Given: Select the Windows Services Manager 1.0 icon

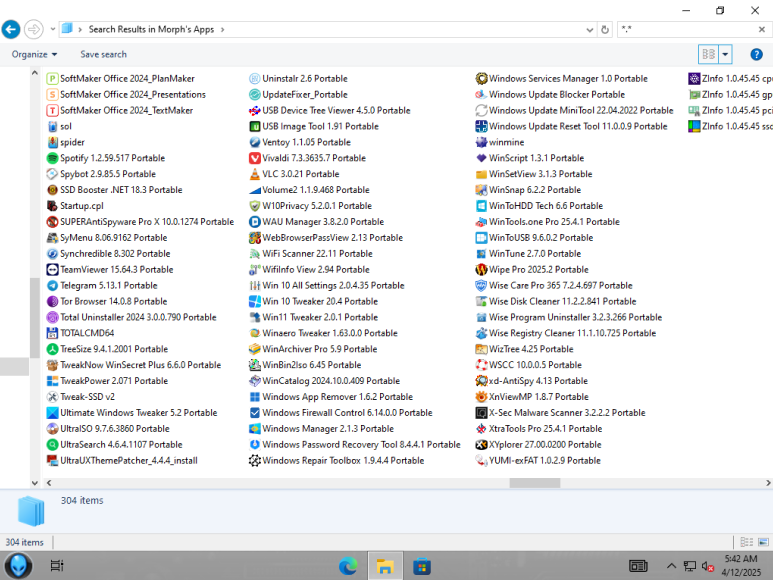Looking at the screenshot, I should [x=481, y=78].
